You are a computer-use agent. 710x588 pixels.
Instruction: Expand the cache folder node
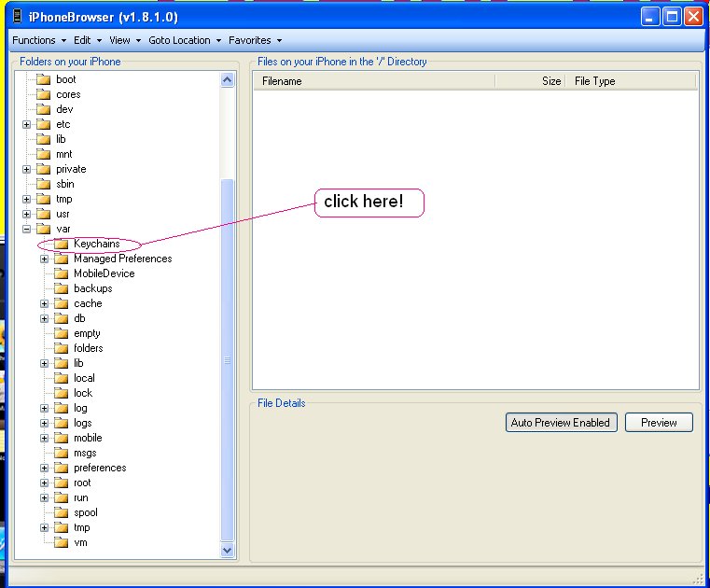pyautogui.click(x=45, y=304)
